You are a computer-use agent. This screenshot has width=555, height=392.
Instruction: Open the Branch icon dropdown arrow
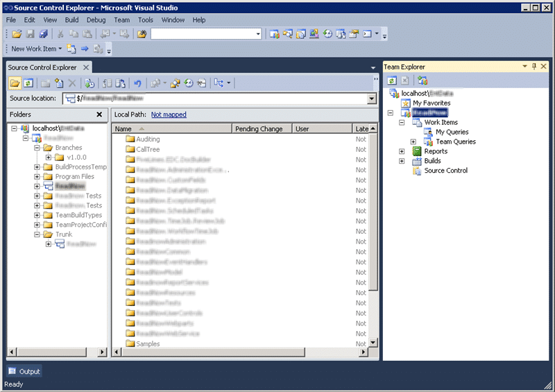pos(229,83)
